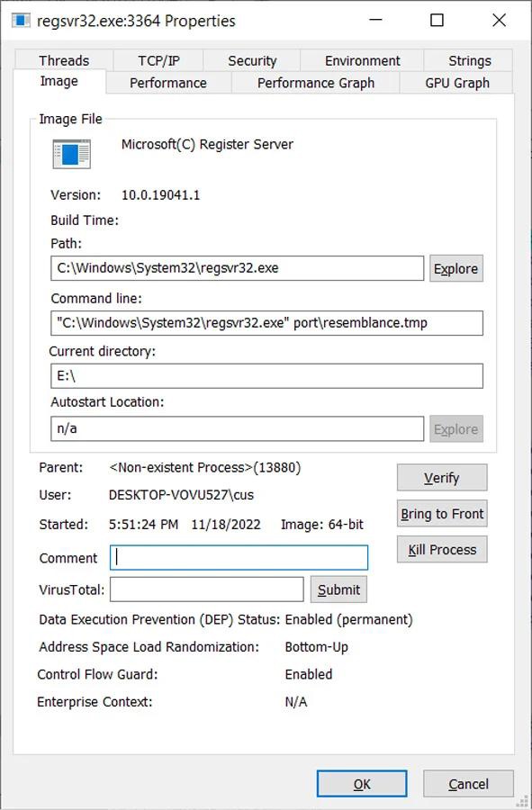
Task: Confirm the dialog with OK
Action: pos(362,784)
